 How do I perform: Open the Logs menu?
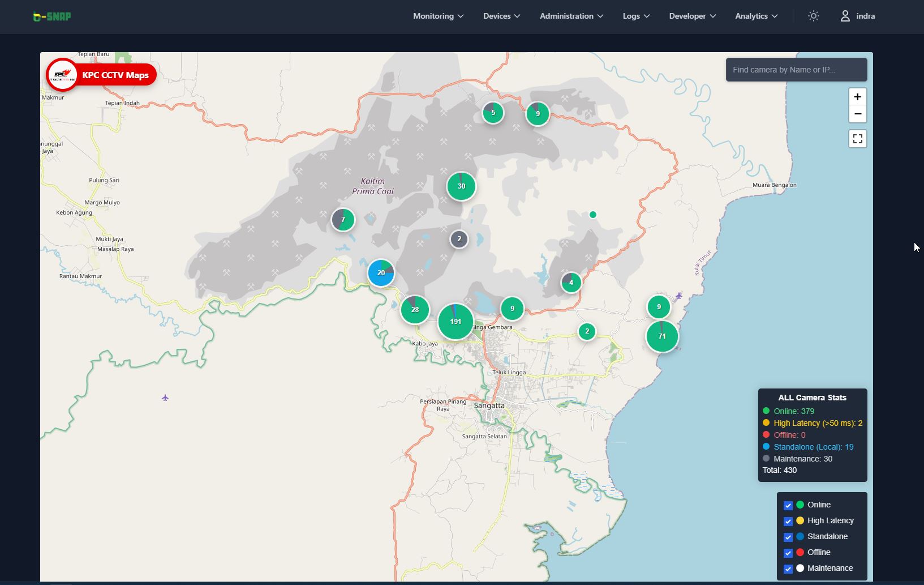tap(636, 16)
